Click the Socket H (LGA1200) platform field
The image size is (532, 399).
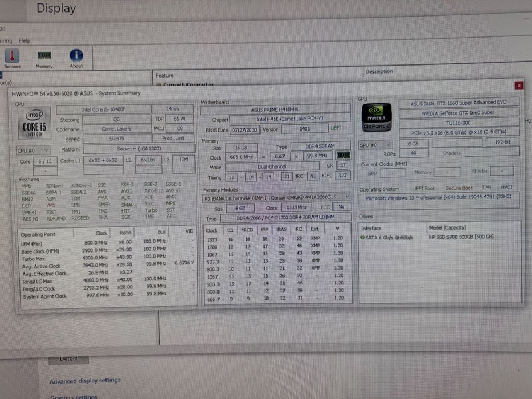139,149
